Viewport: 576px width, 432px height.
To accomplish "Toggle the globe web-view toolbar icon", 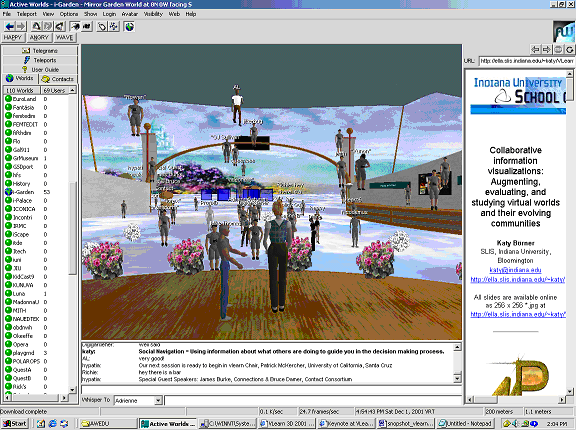I will pos(129,26).
